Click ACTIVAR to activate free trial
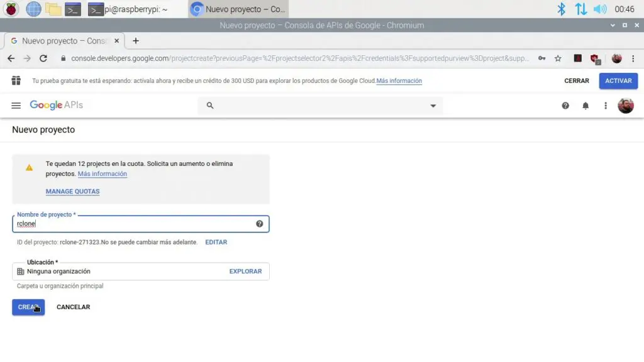 (618, 81)
